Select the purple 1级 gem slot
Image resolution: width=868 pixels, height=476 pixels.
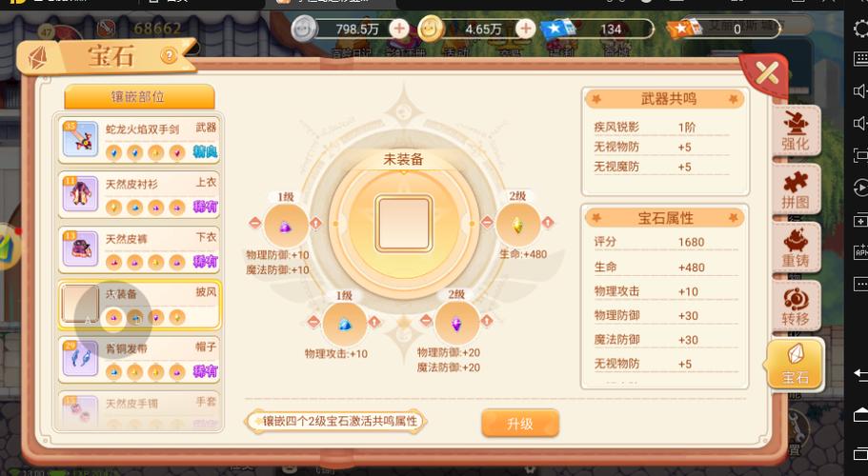pos(286,225)
